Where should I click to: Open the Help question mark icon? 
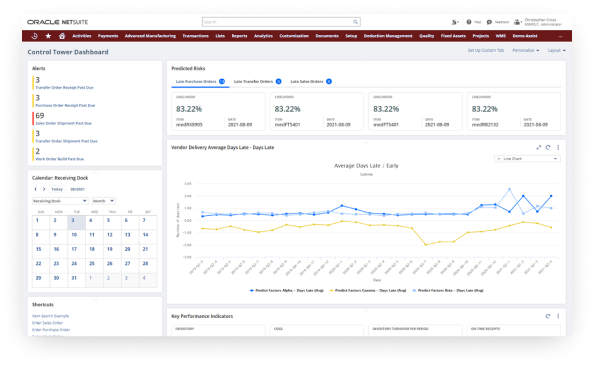[x=469, y=22]
